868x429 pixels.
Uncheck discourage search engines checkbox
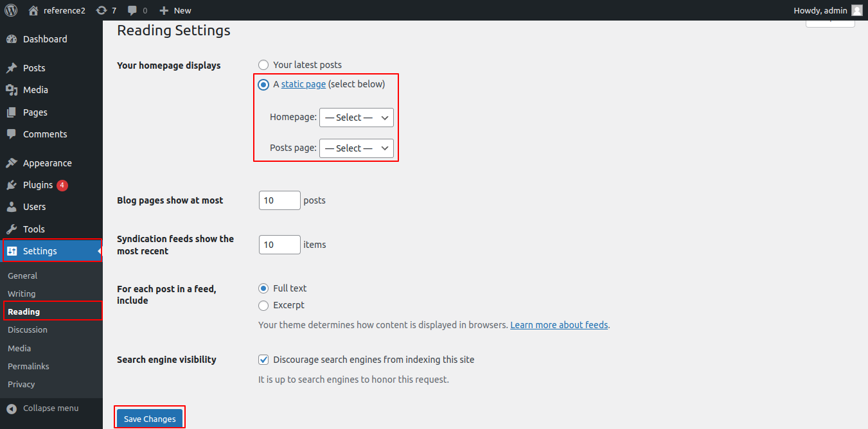click(263, 360)
